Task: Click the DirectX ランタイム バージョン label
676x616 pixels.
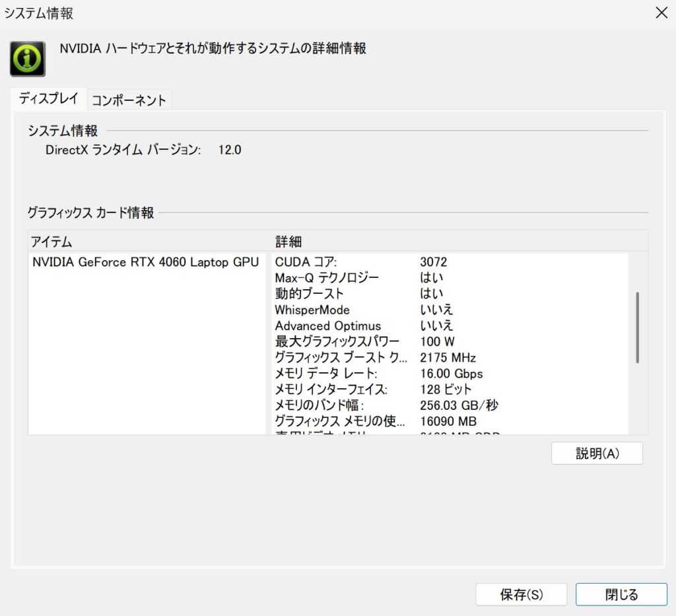Action: click(x=123, y=150)
